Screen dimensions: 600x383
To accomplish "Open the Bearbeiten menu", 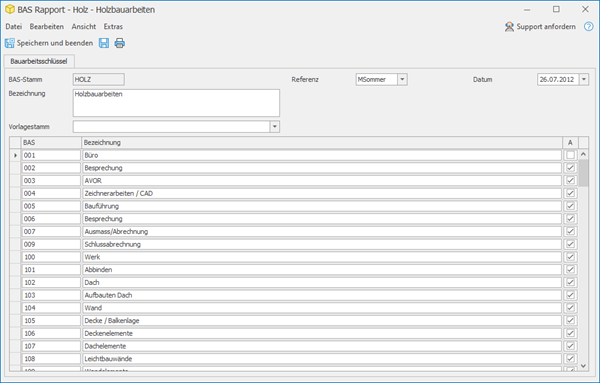I will (47, 27).
